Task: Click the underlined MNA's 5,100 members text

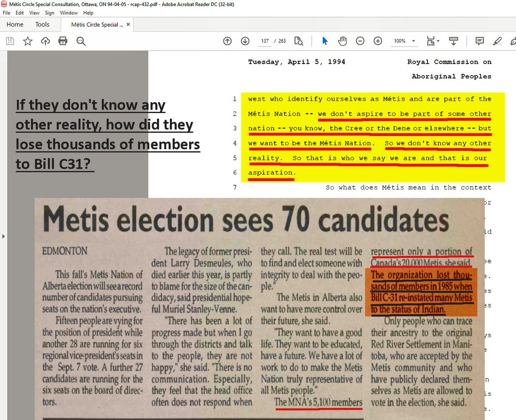Action: [319, 402]
